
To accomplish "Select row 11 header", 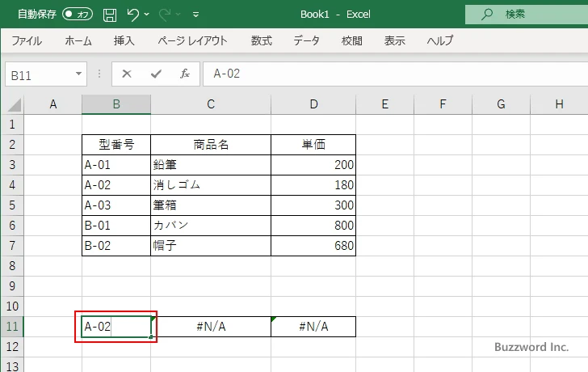I will pyautogui.click(x=12, y=327).
